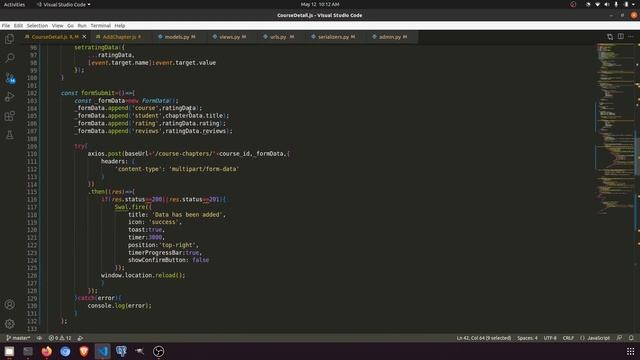This screenshot has width=640, height=360.
Task: Click the synchronize changes status icon
Action: (39, 338)
